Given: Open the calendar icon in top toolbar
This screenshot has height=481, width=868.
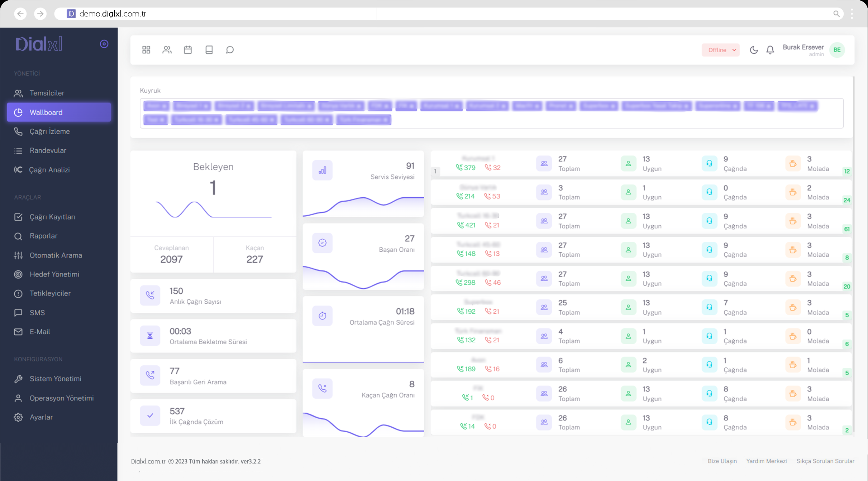Looking at the screenshot, I should pyautogui.click(x=188, y=50).
